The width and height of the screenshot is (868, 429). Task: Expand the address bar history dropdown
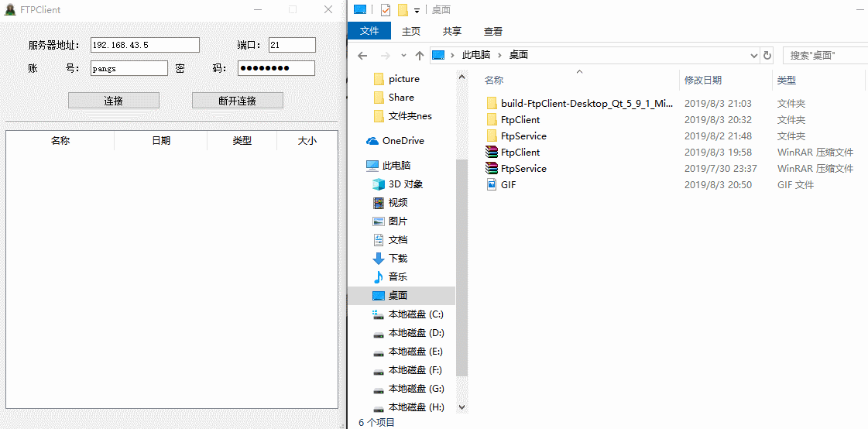tap(753, 55)
